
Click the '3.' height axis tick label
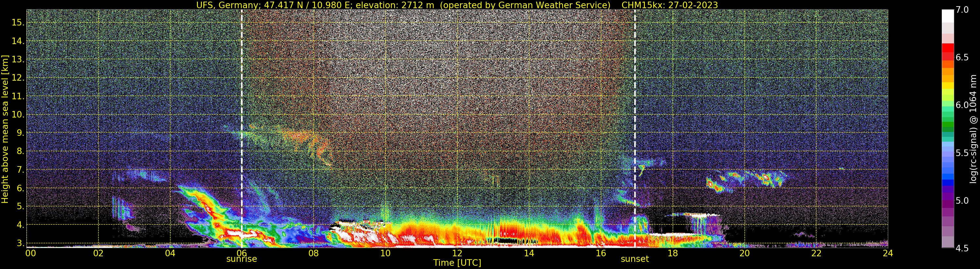(x=20, y=243)
